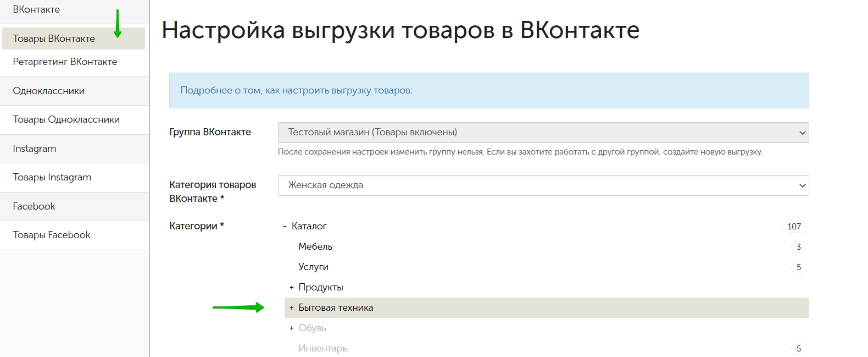Click the page heading Настройка выгрузки товаров
This screenshot has height=357, width=868.
[x=400, y=30]
